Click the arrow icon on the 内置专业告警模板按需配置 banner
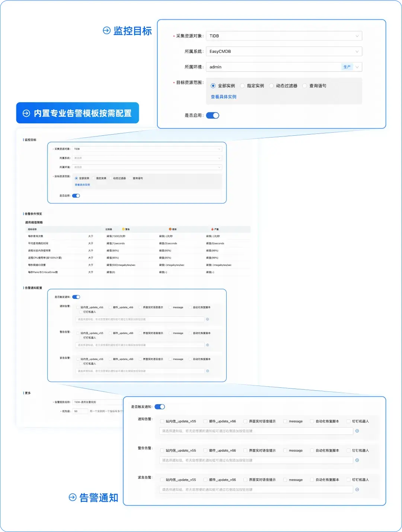The width and height of the screenshot is (402, 532). point(26,113)
